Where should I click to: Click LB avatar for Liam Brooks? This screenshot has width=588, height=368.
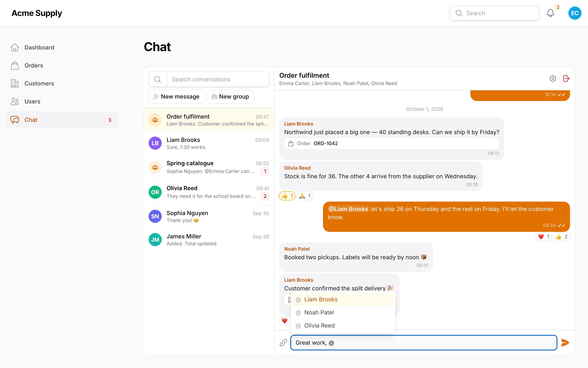point(155,143)
